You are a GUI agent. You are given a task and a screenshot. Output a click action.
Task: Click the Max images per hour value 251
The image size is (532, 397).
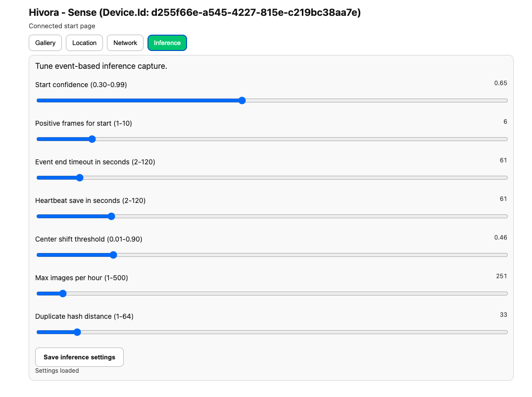point(501,276)
